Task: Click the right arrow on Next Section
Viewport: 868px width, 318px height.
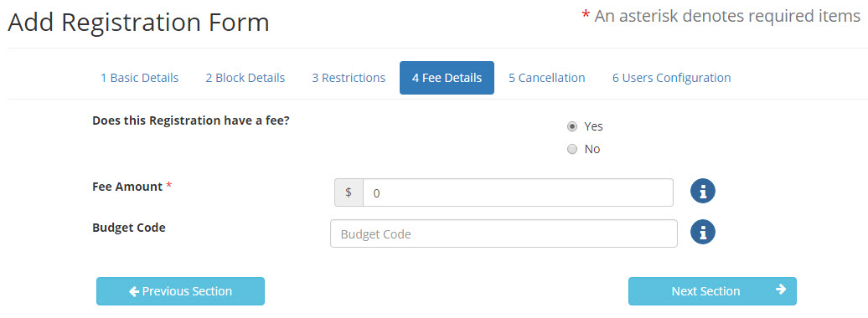Action: 781,290
